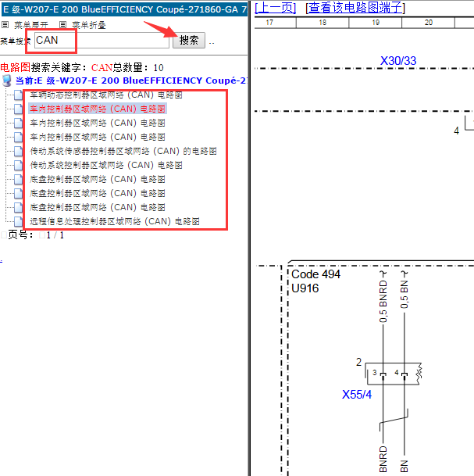
Task: Click bottom BNRD wire label
Action: point(383,459)
